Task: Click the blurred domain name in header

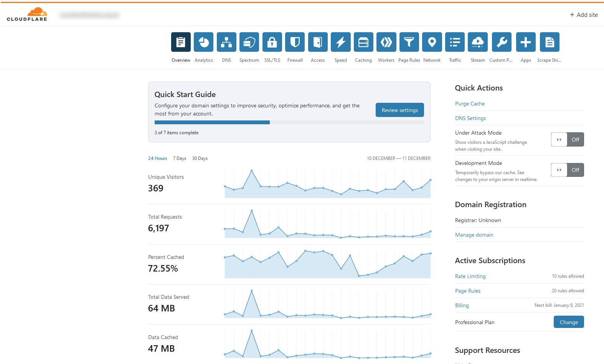Action: click(x=89, y=15)
